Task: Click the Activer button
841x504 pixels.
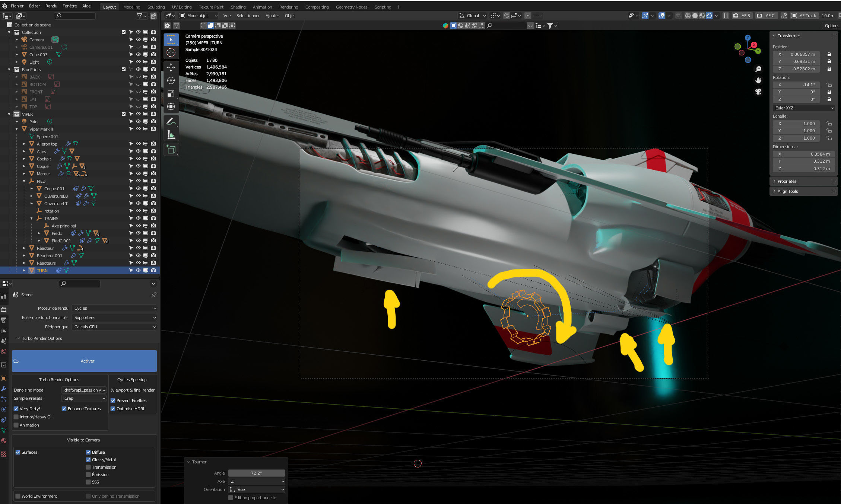Action: tap(84, 361)
